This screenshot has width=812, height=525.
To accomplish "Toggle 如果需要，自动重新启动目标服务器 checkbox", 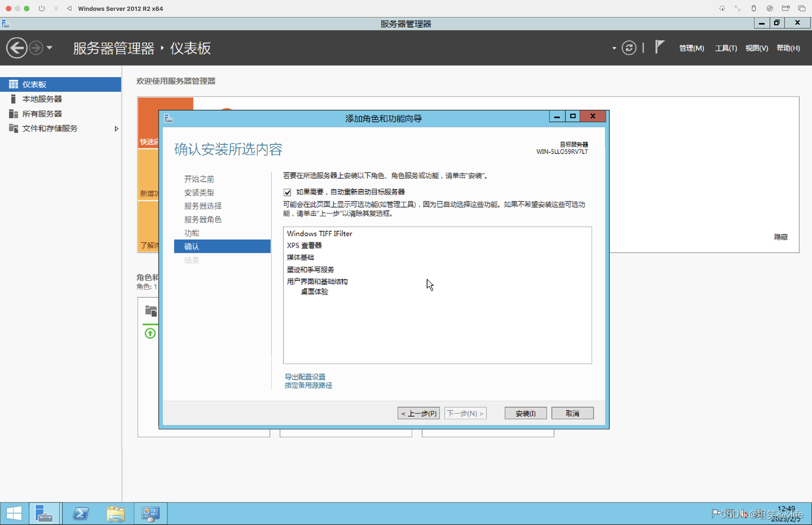I will pos(288,192).
